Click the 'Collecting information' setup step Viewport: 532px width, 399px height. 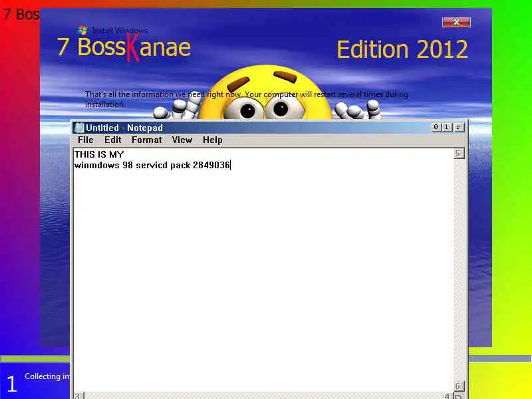coord(47,376)
